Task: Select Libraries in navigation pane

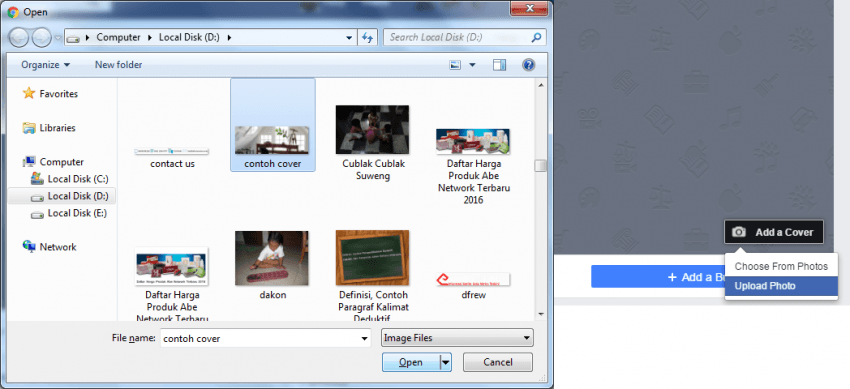Action: [x=57, y=128]
